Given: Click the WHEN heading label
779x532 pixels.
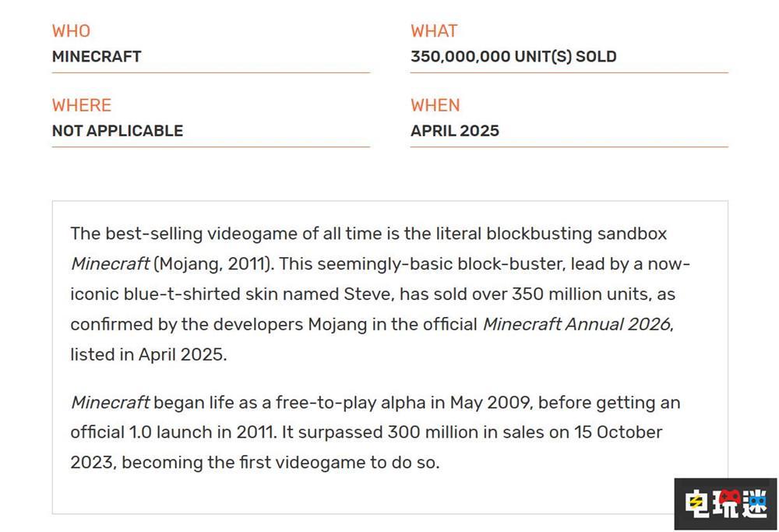Looking at the screenshot, I should click(435, 105).
